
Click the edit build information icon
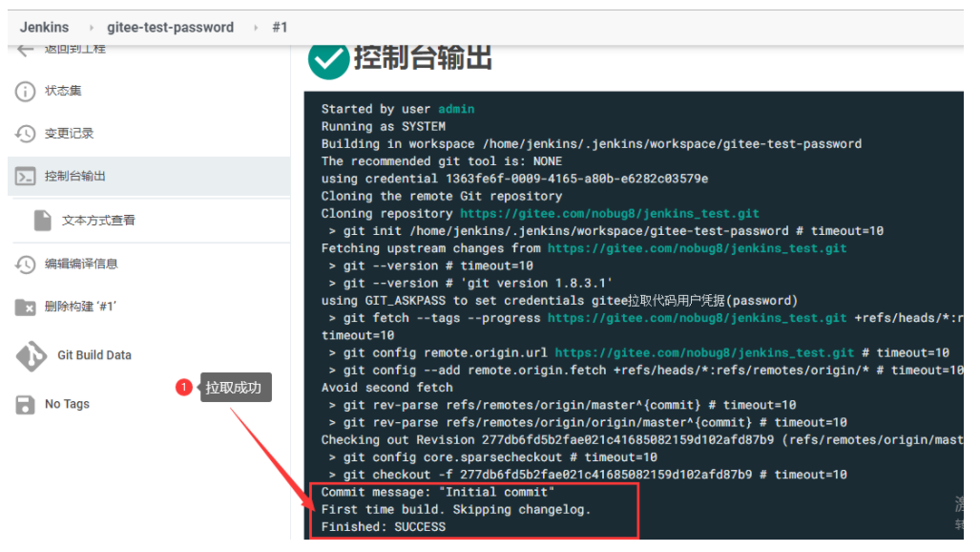(25, 265)
